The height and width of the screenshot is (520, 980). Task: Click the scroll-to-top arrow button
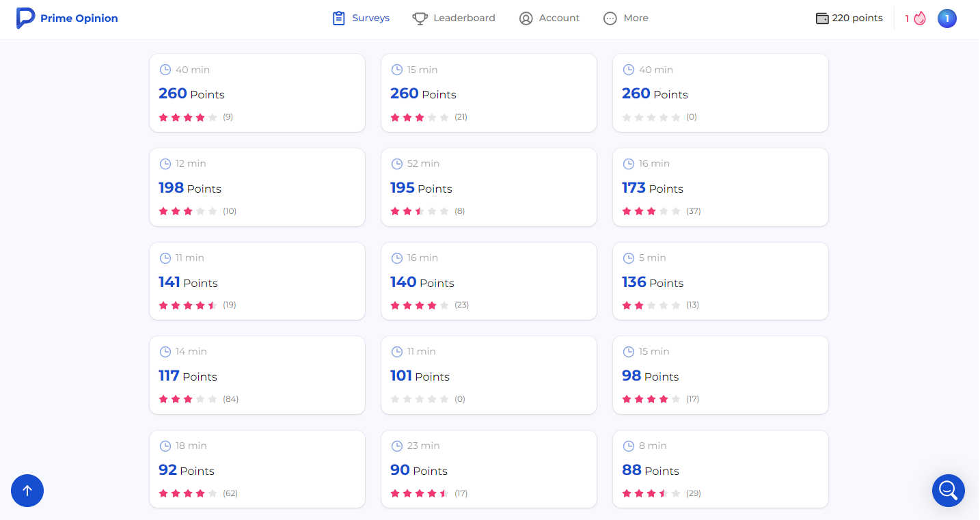27,490
